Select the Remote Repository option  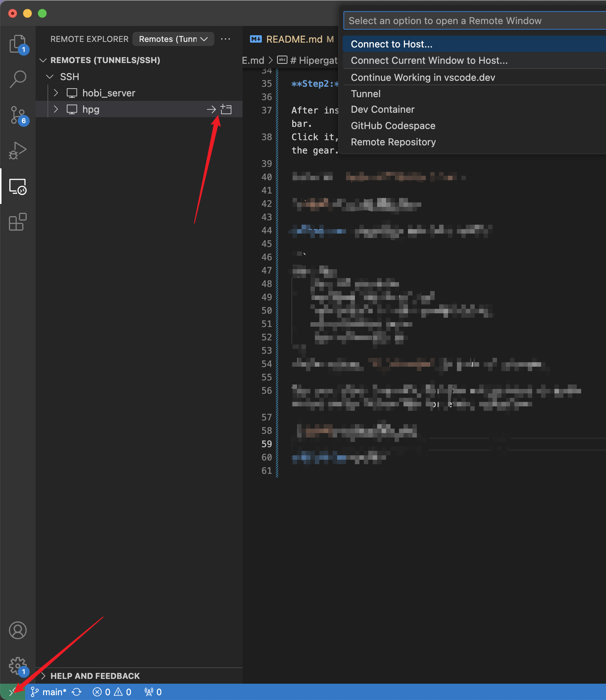pyautogui.click(x=474, y=142)
